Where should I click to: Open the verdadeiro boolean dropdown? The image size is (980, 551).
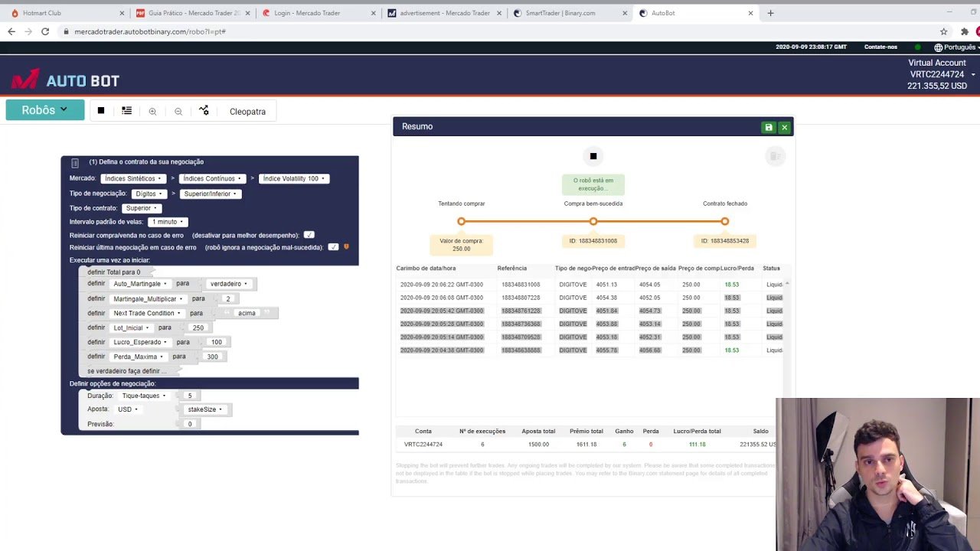click(229, 284)
